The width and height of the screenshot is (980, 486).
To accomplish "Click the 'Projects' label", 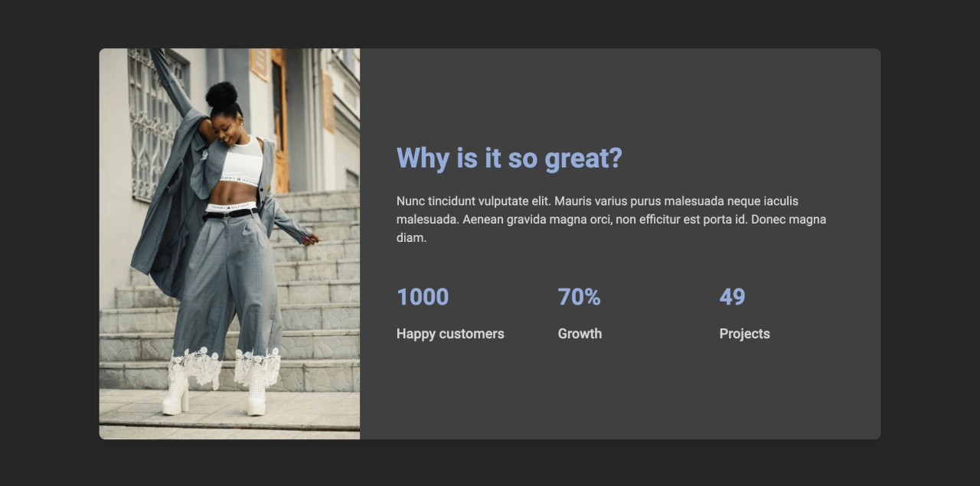I will 744,334.
